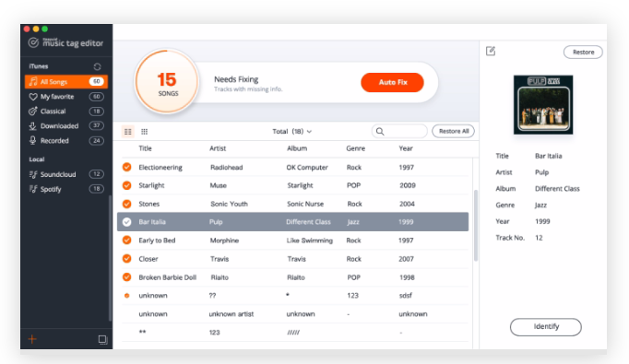The width and height of the screenshot is (629, 364).
Task: Click Morphine artist cell
Action: 224,241
